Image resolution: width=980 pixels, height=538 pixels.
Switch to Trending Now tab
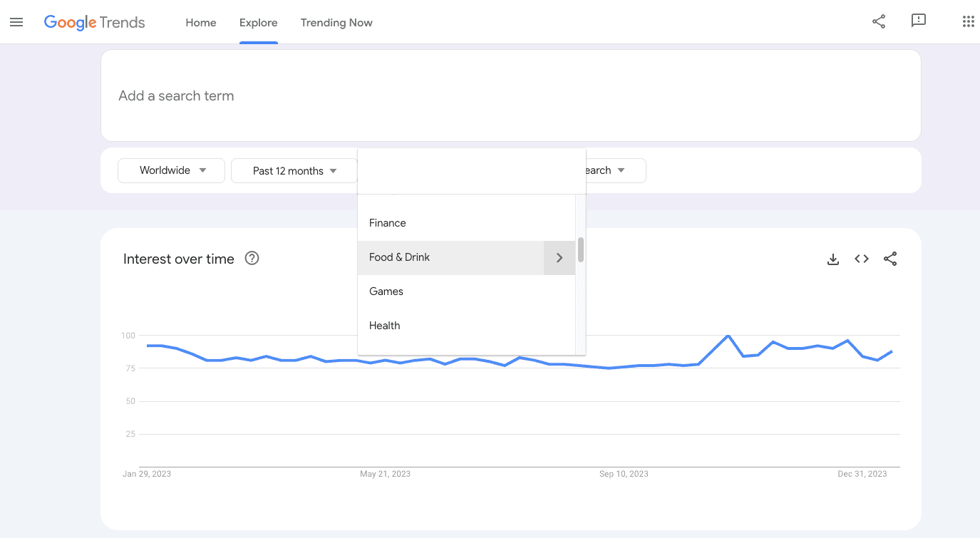pyautogui.click(x=336, y=23)
